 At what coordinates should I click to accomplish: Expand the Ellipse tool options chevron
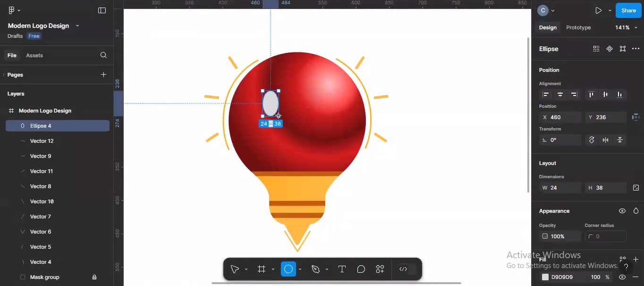(300, 269)
